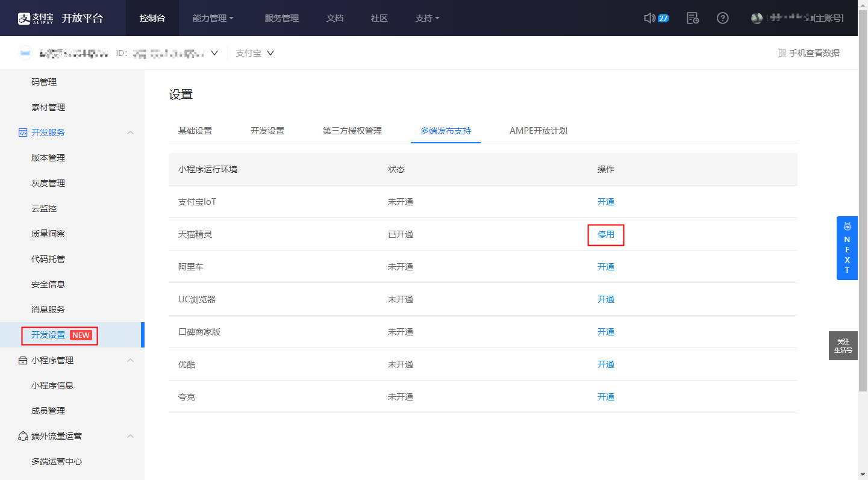Switch to the 基础设置 tab
Image resolution: width=868 pixels, height=480 pixels.
[x=195, y=131]
